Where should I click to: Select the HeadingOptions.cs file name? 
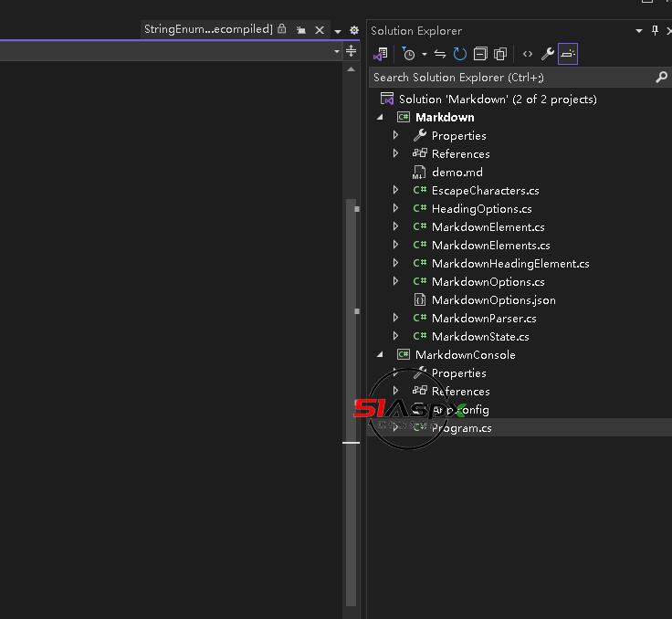pos(482,209)
